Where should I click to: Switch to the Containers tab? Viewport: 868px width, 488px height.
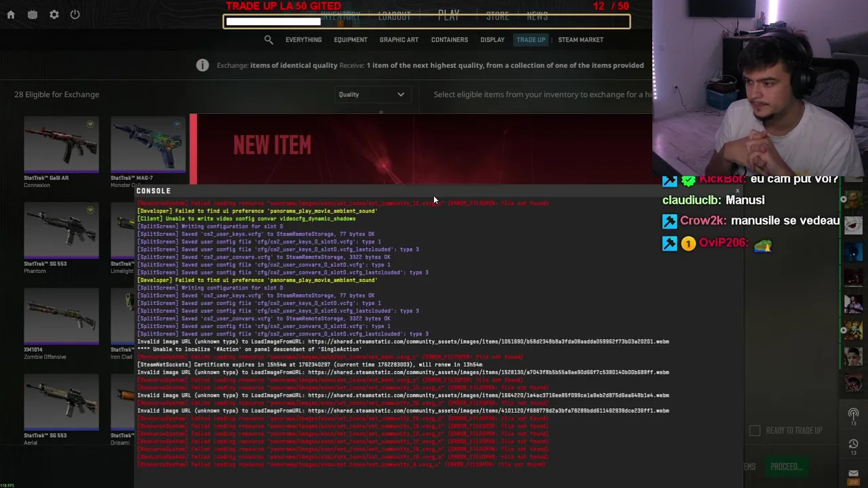[450, 40]
